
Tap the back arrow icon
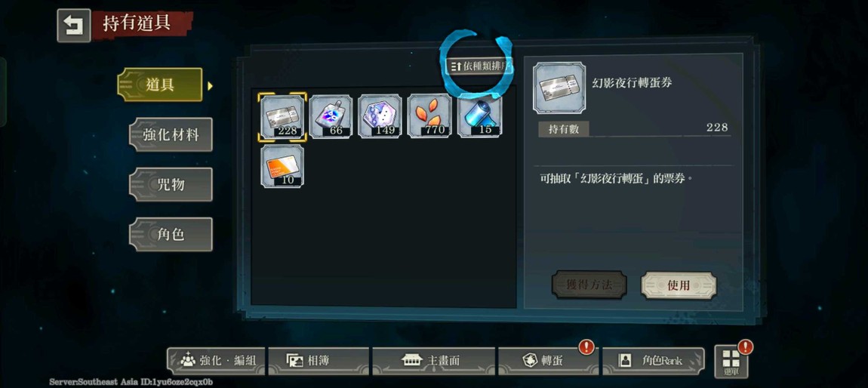coord(74,26)
